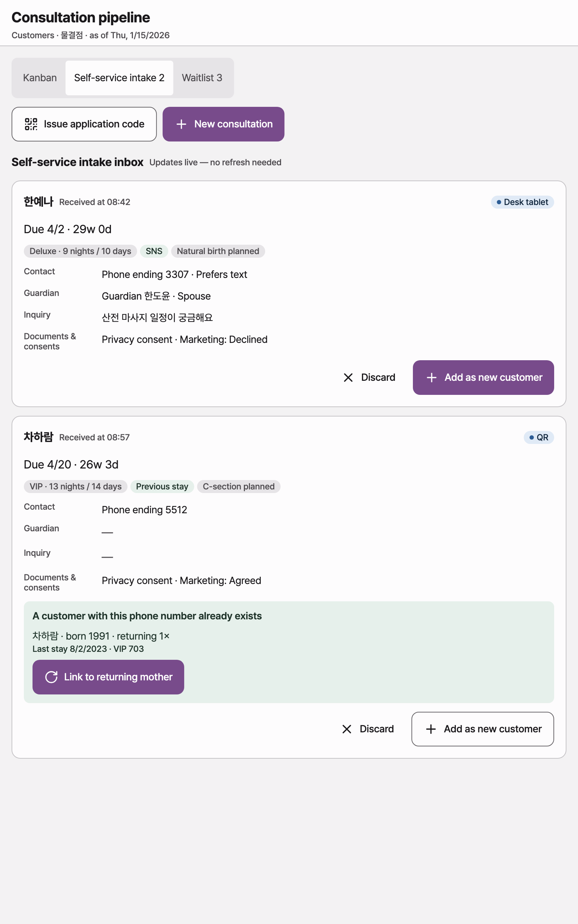Click Guardian 한도윤 · Spouse

click(x=156, y=296)
